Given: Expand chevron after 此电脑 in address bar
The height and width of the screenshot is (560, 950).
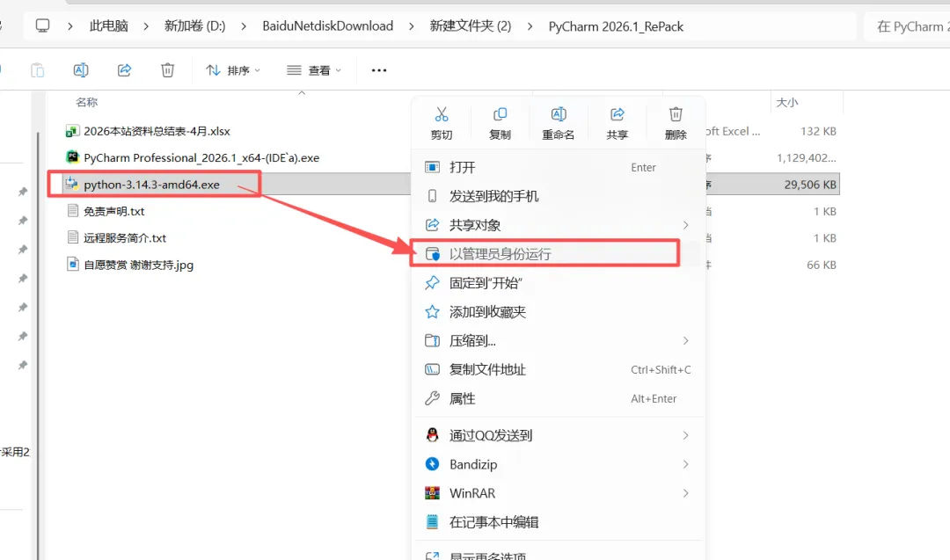Looking at the screenshot, I should coord(146,26).
